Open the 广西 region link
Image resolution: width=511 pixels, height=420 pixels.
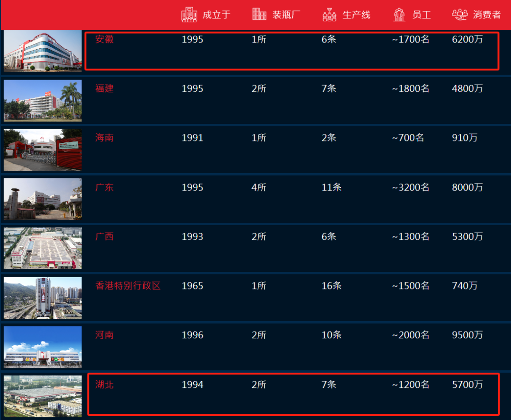105,237
